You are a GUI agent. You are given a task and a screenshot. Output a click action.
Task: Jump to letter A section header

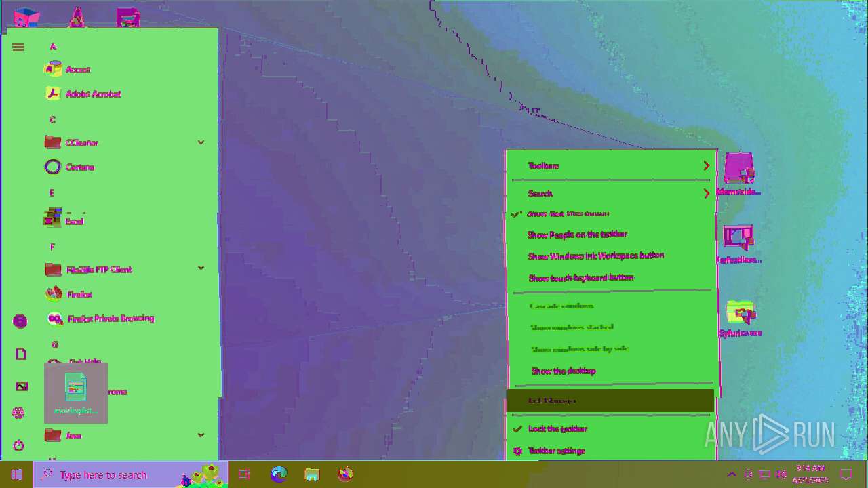53,47
